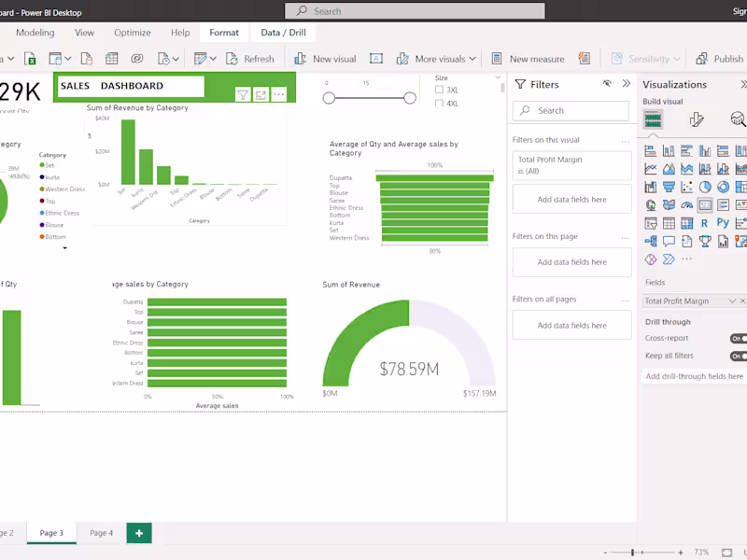Viewport: 747px width, 560px height.
Task: Select the card visual icon
Action: click(704, 204)
